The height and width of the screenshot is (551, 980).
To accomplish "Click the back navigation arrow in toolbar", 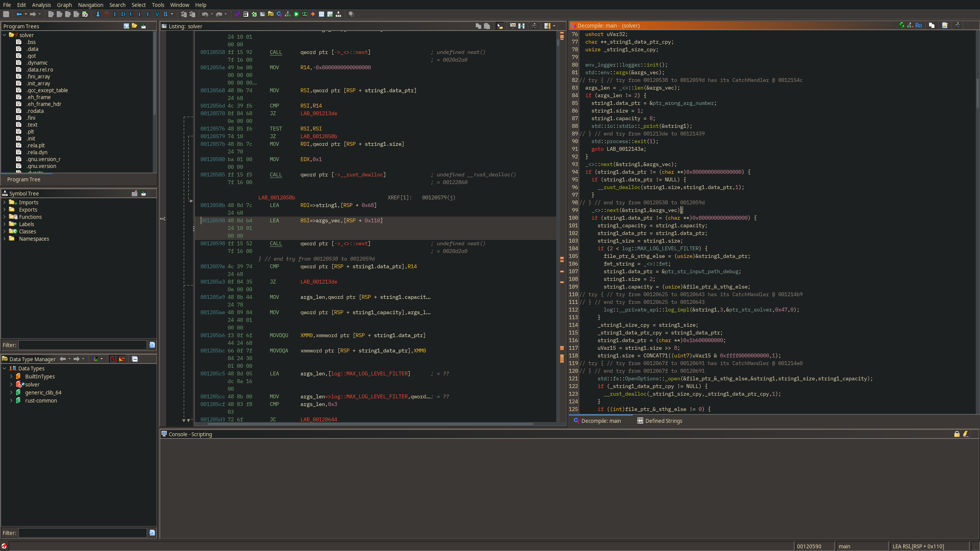I will click(18, 14).
